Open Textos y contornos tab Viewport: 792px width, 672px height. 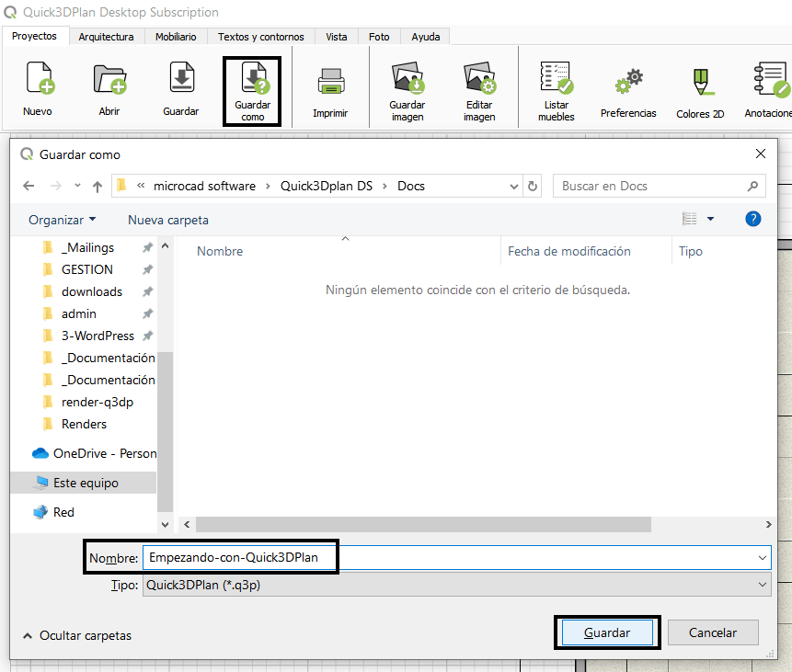[x=260, y=37]
